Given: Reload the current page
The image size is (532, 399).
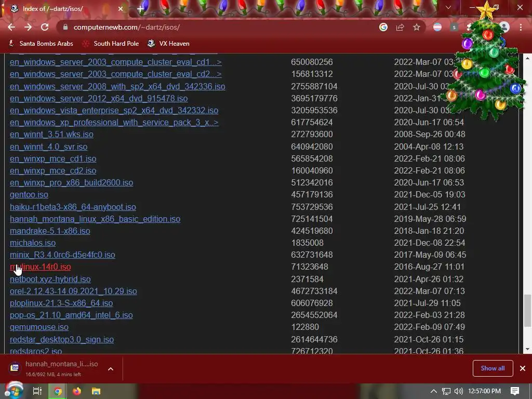Looking at the screenshot, I should tap(45, 27).
